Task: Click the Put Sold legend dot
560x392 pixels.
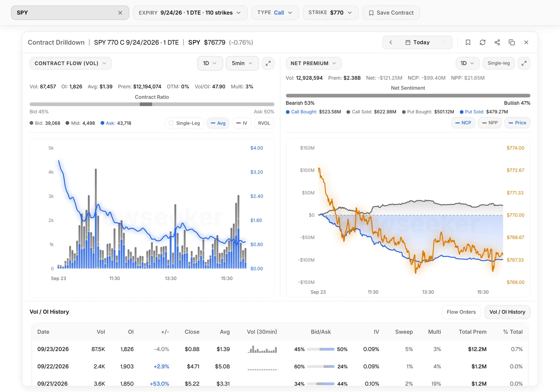Action: coord(462,112)
